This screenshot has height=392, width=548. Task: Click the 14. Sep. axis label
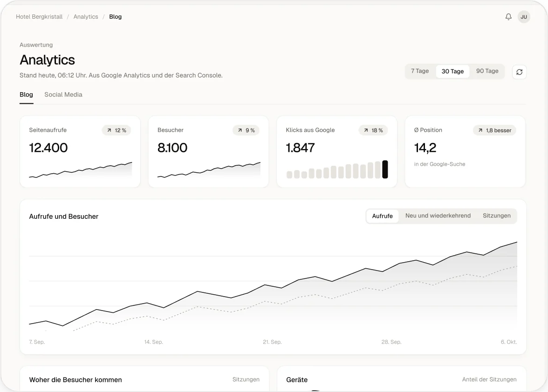tap(154, 342)
